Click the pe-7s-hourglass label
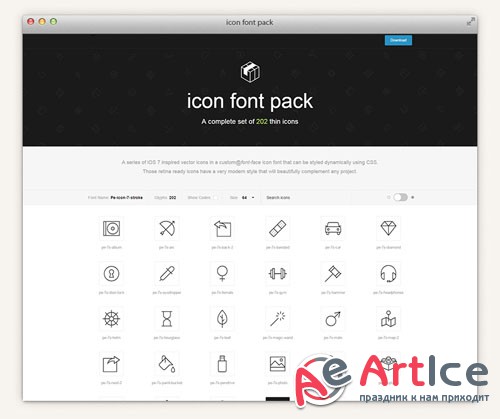 point(167,338)
